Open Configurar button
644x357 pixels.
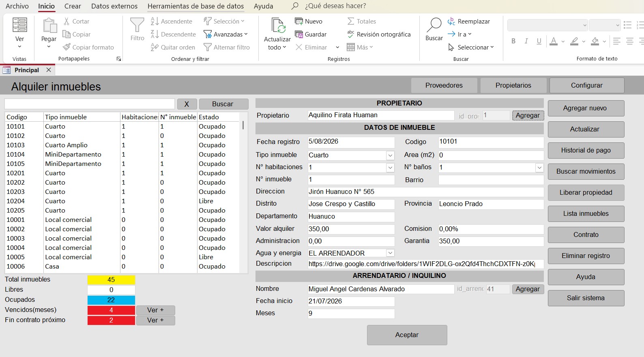(x=587, y=86)
